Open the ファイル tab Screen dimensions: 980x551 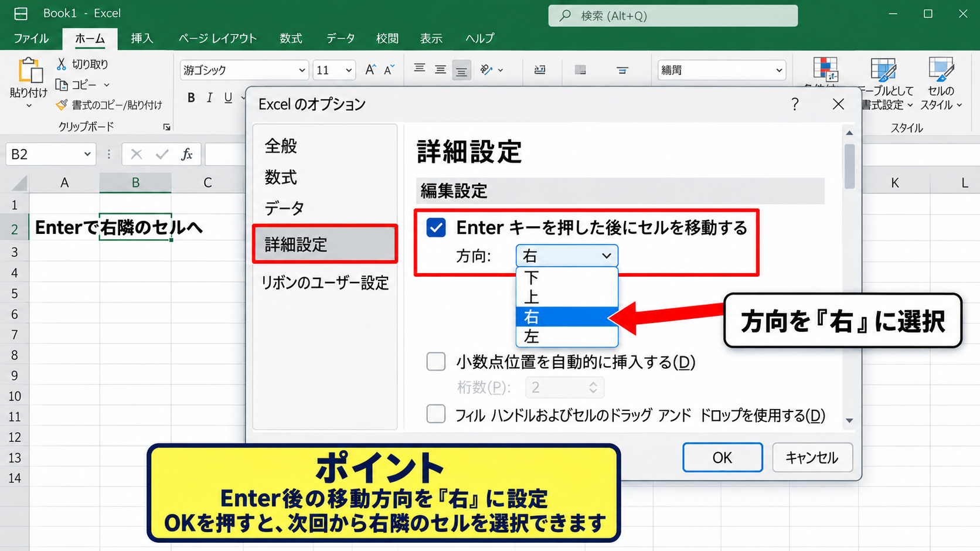(31, 39)
